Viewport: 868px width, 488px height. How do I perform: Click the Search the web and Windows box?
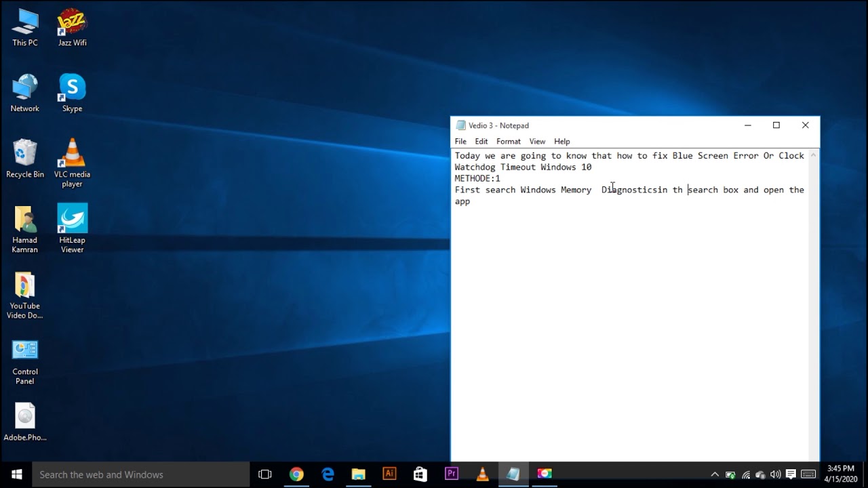[141, 474]
